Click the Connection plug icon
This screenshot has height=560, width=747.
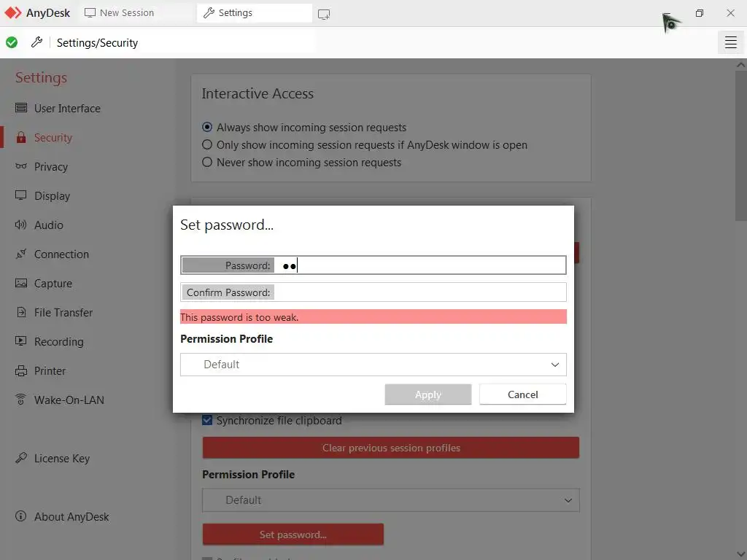pyautogui.click(x=21, y=254)
